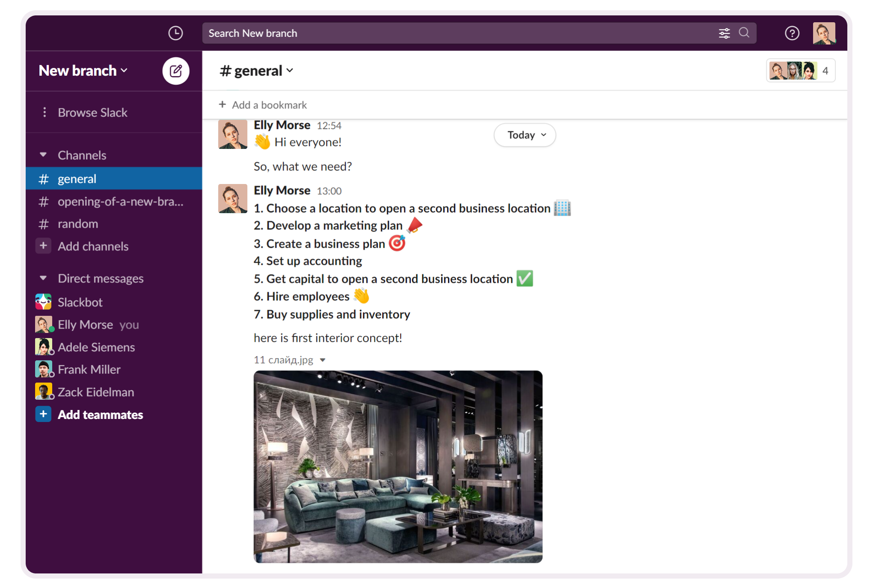Image resolution: width=873 pixels, height=588 pixels.
Task: View the channel members list button
Action: pyautogui.click(x=800, y=71)
